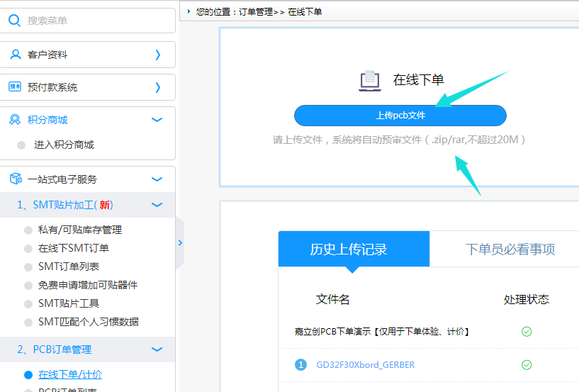The image size is (579, 392).
Task: Expand the 预付款系统 menu chevron
Action: [x=158, y=87]
